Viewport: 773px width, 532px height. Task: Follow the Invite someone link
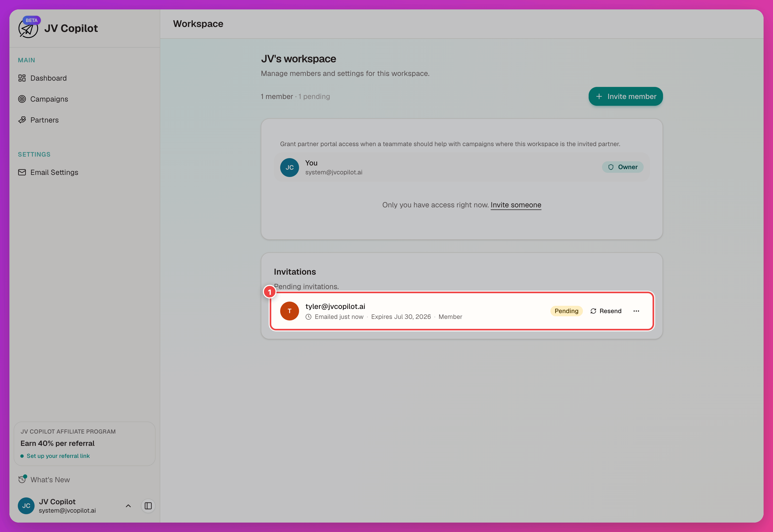pyautogui.click(x=516, y=205)
